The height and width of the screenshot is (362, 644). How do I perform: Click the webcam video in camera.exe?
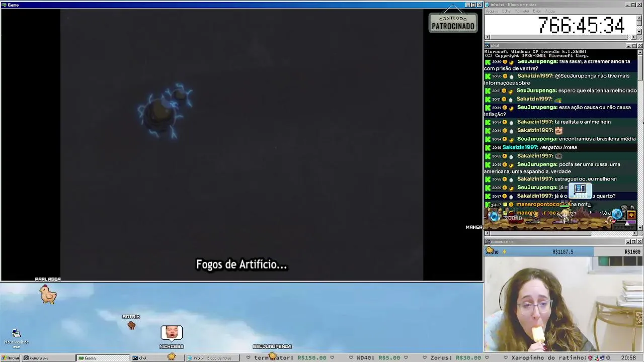pos(563,304)
